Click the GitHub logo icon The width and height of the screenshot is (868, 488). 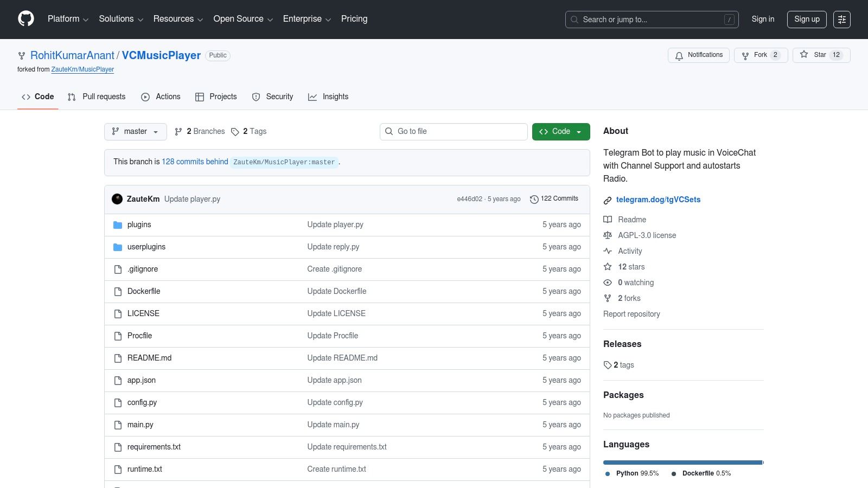point(26,19)
